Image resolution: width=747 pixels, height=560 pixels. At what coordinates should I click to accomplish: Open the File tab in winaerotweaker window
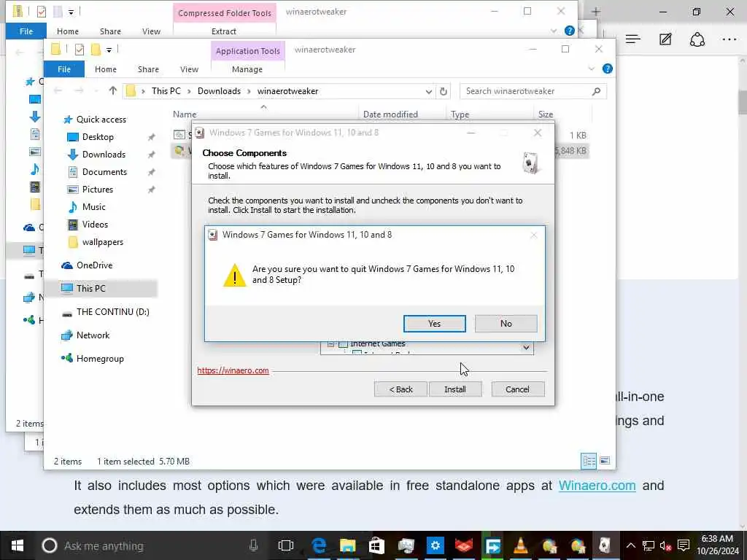[x=64, y=69]
